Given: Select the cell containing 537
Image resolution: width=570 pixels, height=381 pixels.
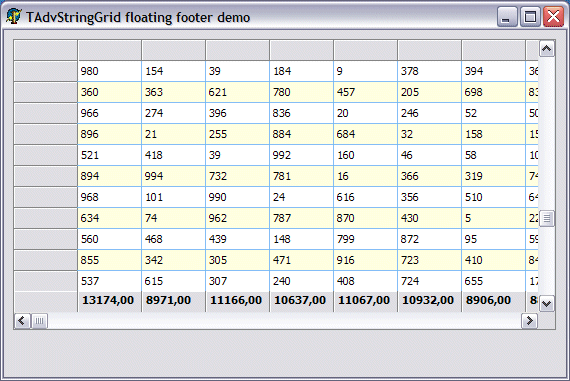Looking at the screenshot, I should click(x=109, y=281).
